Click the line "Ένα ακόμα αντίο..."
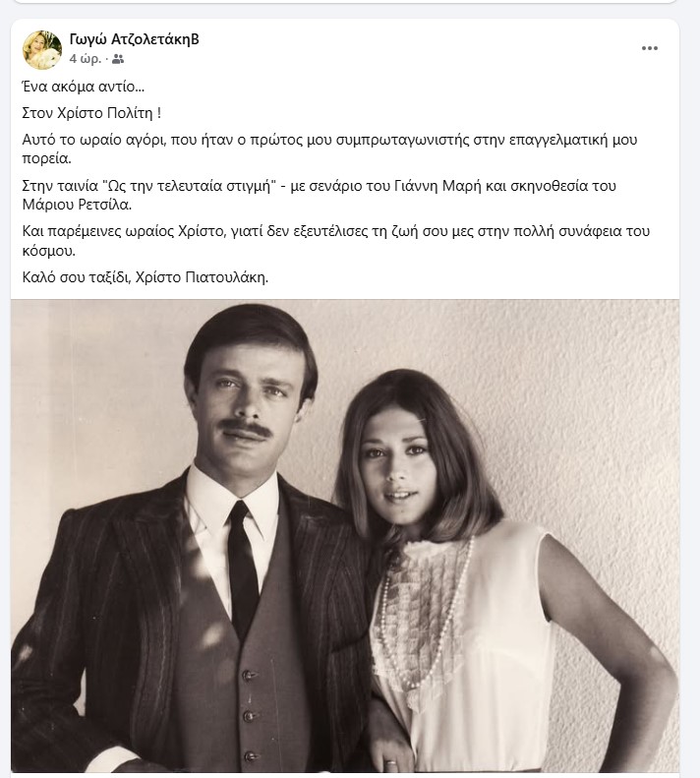Image resolution: width=700 pixels, height=778 pixels. (x=83, y=87)
